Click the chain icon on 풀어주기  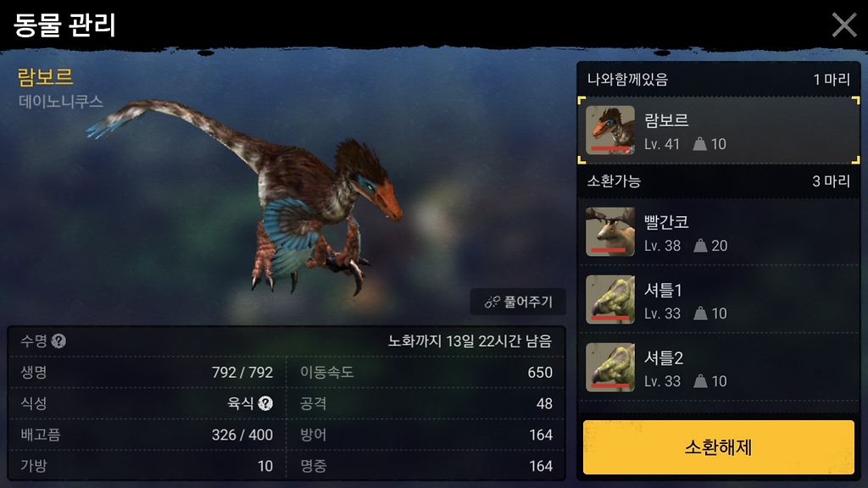(x=492, y=302)
